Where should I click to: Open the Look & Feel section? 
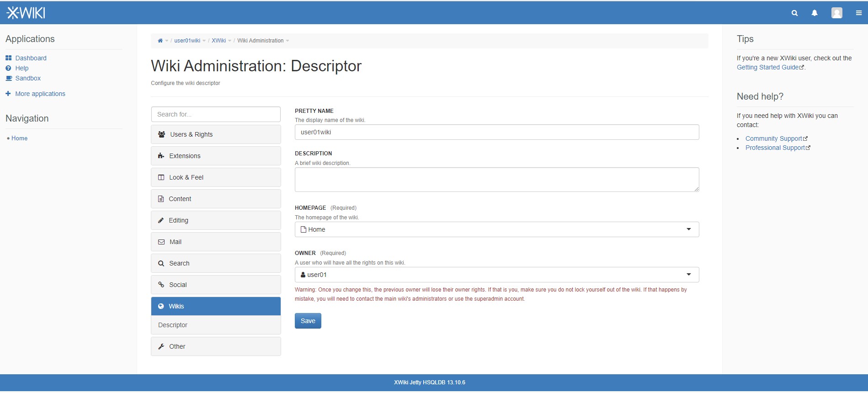(x=216, y=177)
